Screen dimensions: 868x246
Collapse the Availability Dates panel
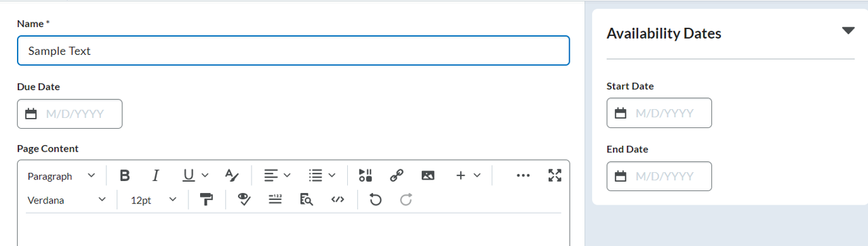848,30
